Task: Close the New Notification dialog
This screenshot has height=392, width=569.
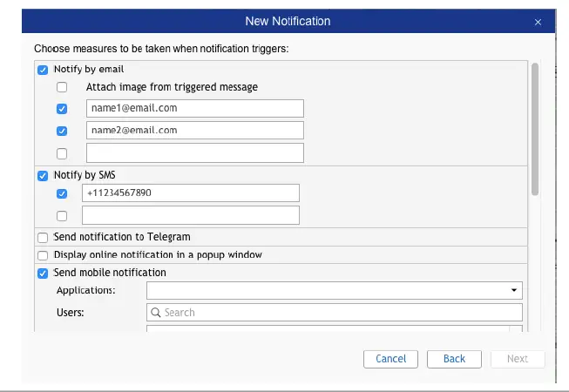Action: tap(539, 22)
